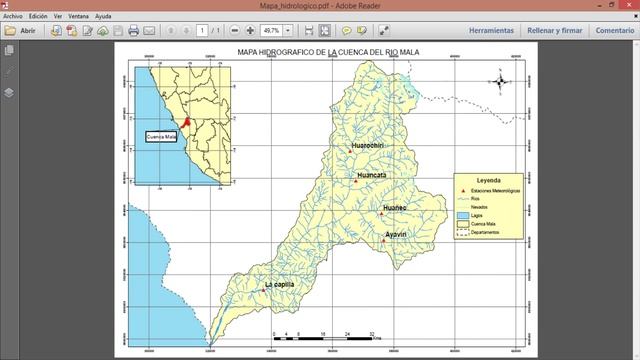This screenshot has width=640, height=360.
Task: Minimize the Adobe Reader window
Action: (600, 5)
